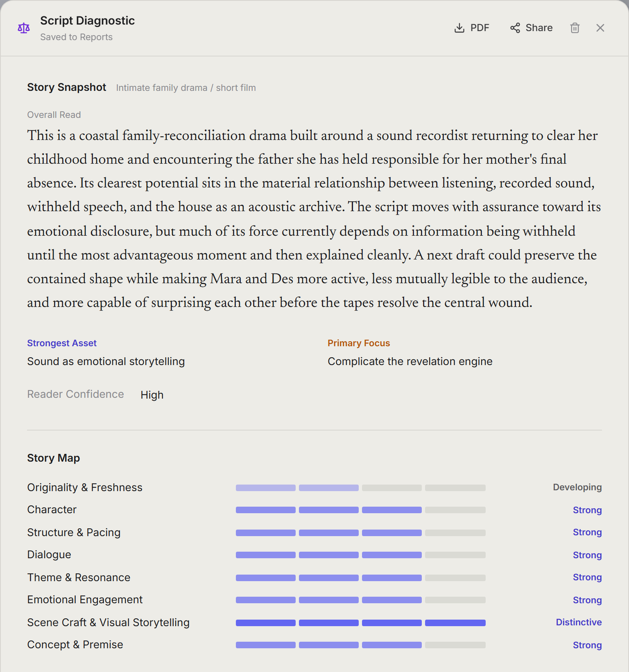629x672 pixels.
Task: Click the Strongest Asset heading
Action: pos(62,343)
